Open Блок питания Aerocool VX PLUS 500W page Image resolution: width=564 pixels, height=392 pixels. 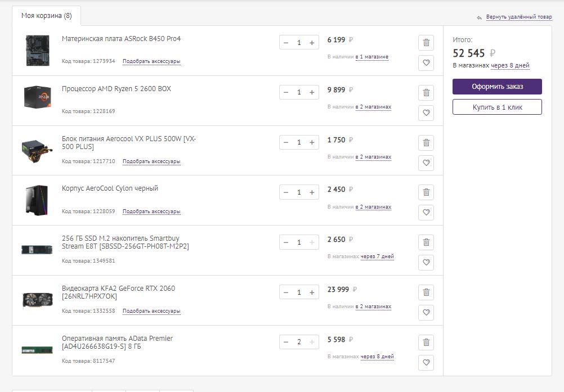point(129,143)
